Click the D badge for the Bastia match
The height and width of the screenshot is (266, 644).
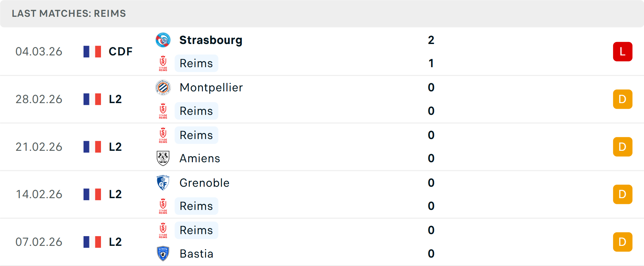623,242
